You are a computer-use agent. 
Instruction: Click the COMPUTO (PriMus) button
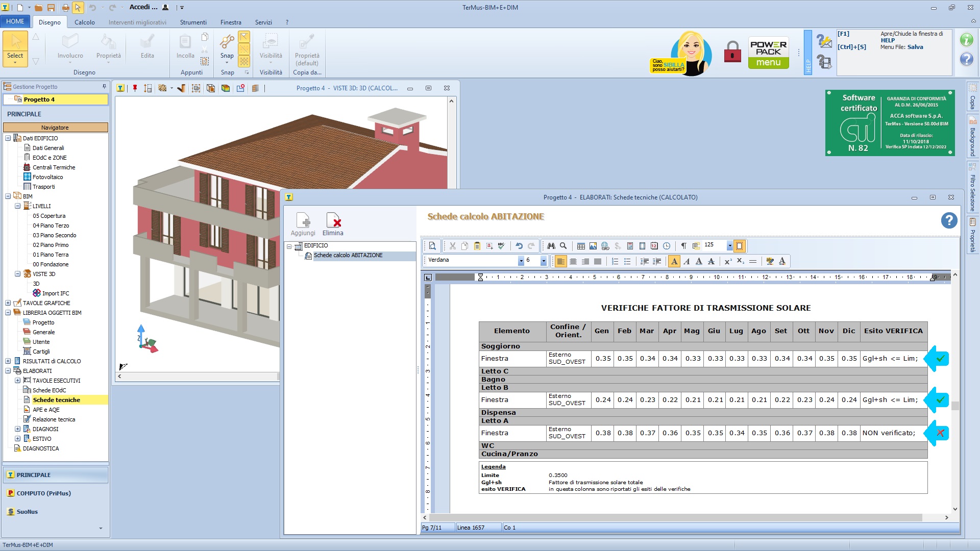click(x=43, y=493)
